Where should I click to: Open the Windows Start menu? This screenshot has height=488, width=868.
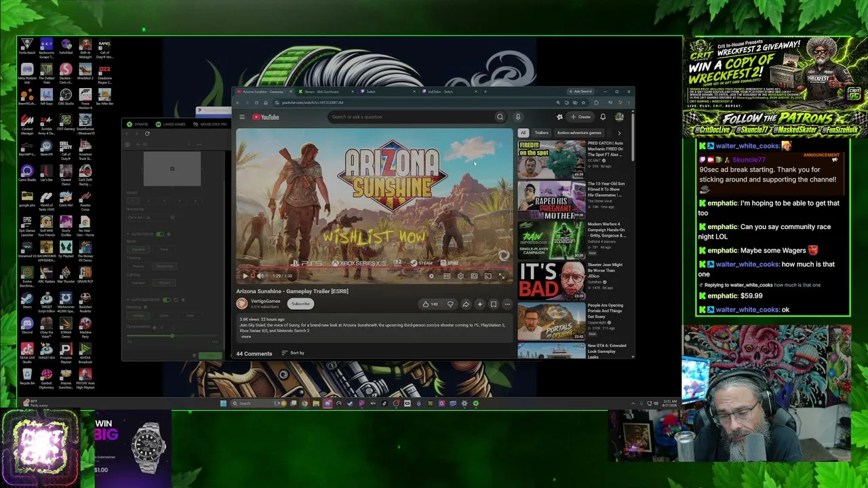[x=223, y=403]
